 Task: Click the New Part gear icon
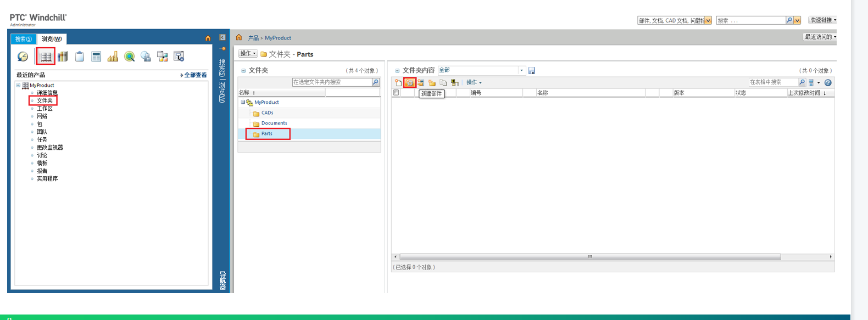coord(409,82)
